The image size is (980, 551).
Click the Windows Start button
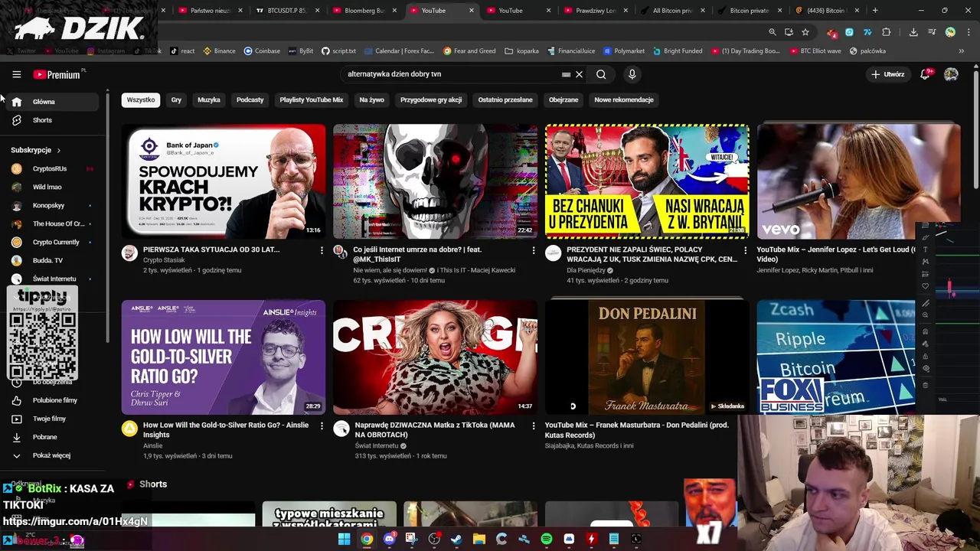345,539
